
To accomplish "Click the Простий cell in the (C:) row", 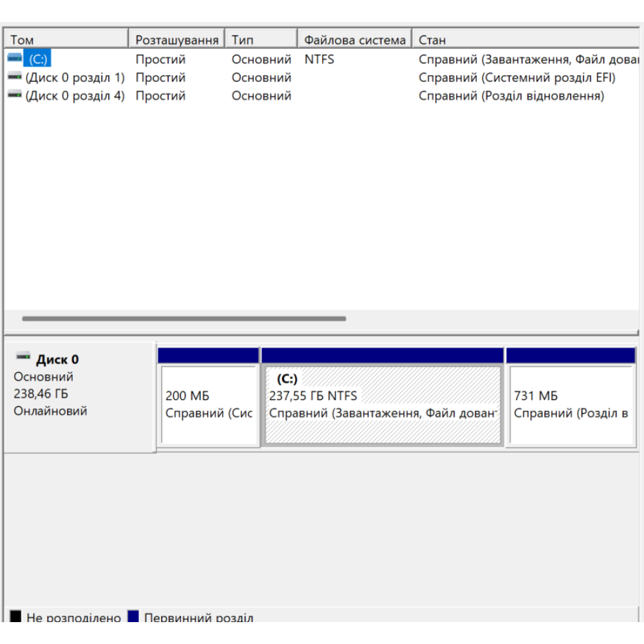I will 160,59.
